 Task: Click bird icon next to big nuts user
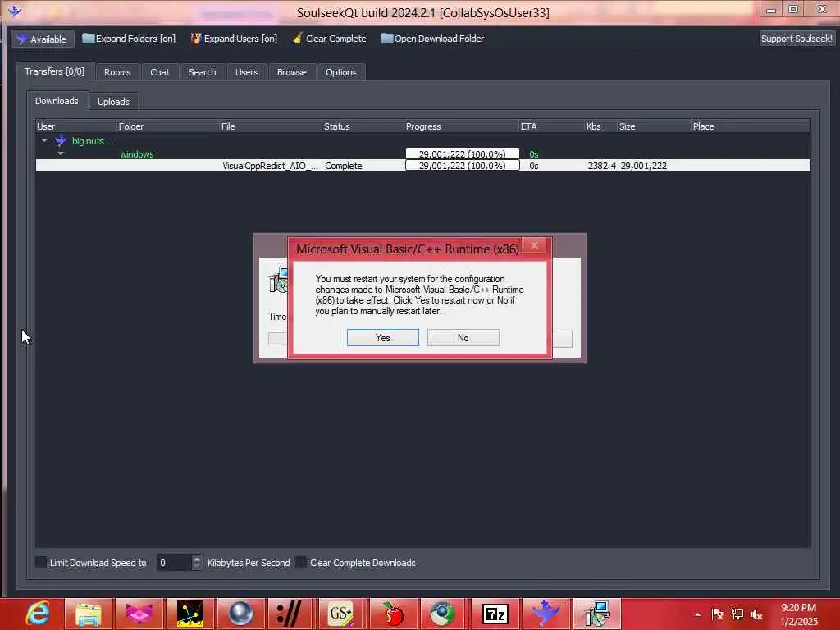click(61, 141)
